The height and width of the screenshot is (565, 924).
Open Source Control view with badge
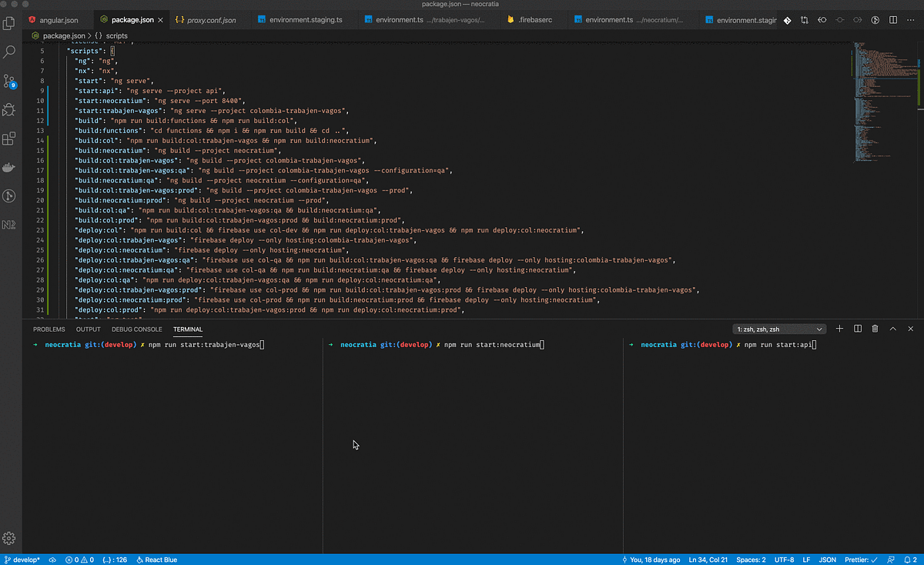tap(10, 81)
